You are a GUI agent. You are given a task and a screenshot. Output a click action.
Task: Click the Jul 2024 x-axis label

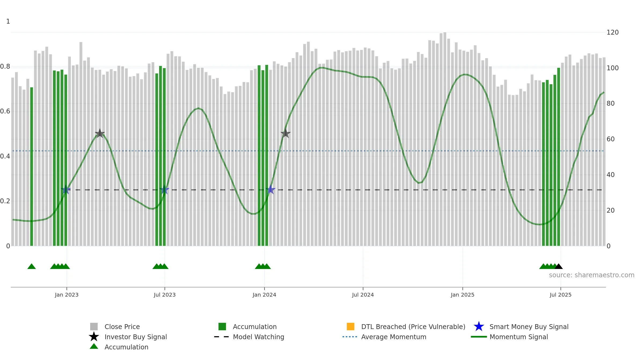coord(363,295)
